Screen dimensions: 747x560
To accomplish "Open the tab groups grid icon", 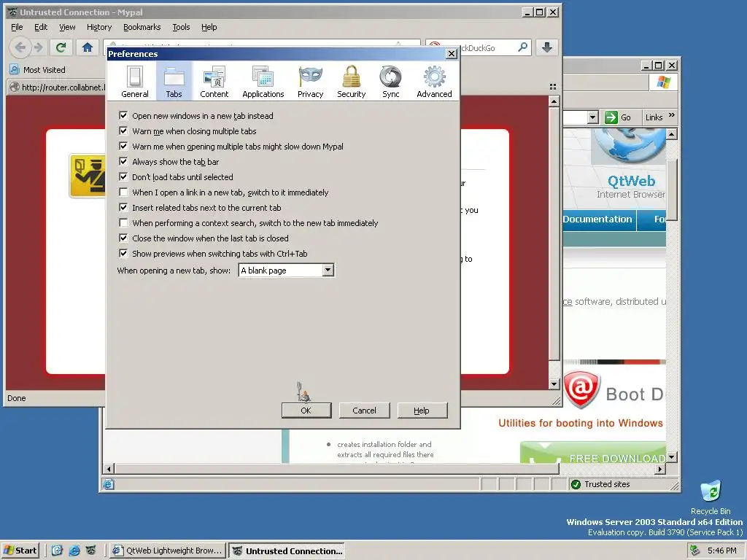I will click(553, 87).
